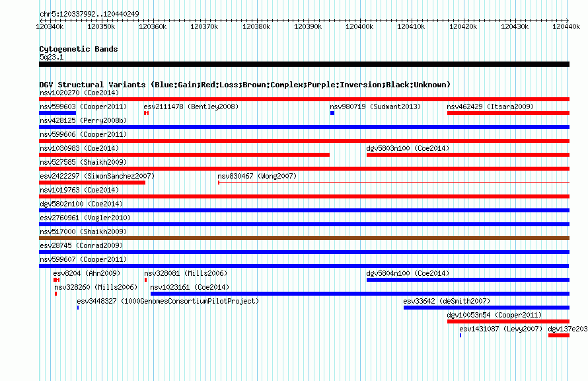Click the chr5:120337992..120440249 coordinates label
Viewport: 588px width, 381px height.
click(x=89, y=14)
